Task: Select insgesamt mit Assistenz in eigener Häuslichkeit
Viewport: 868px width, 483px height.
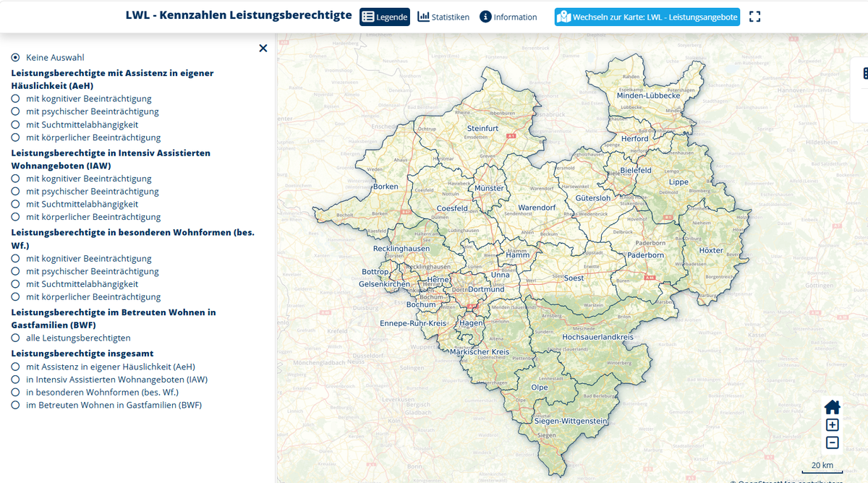Action: [15, 367]
